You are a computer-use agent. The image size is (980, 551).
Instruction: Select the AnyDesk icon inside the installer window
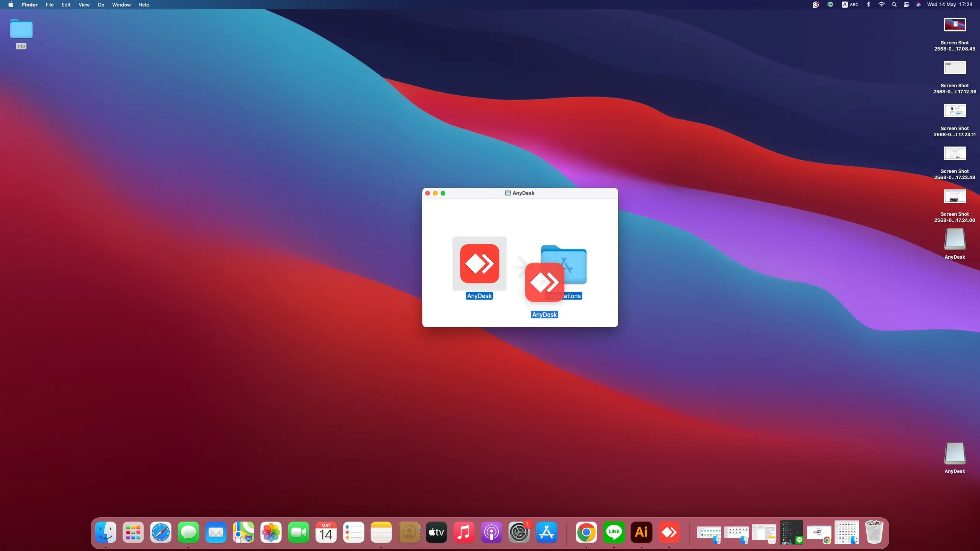(479, 264)
